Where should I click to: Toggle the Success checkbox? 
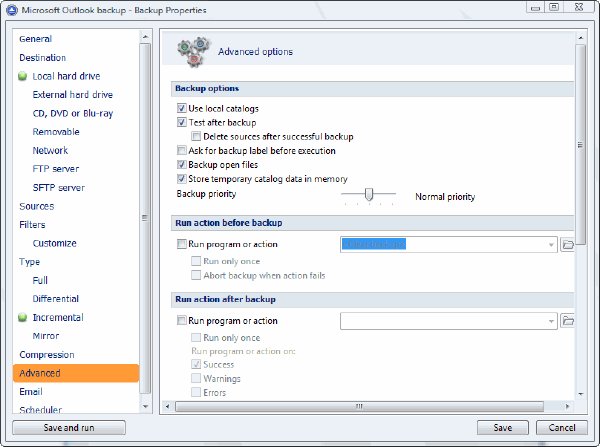pos(196,364)
